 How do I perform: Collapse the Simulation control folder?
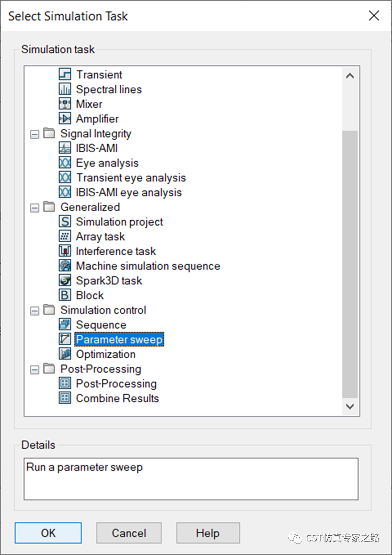[x=34, y=311]
